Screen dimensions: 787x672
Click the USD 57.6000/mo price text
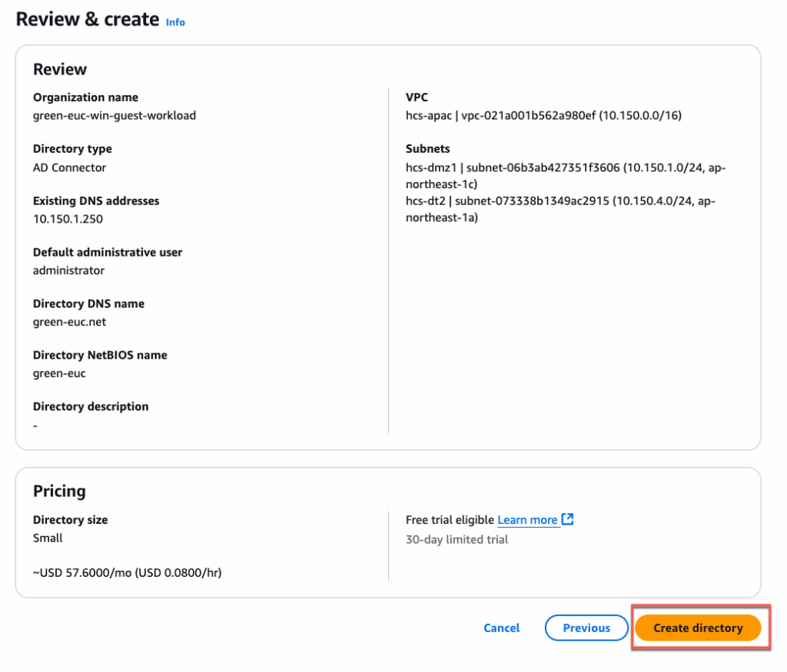[127, 572]
